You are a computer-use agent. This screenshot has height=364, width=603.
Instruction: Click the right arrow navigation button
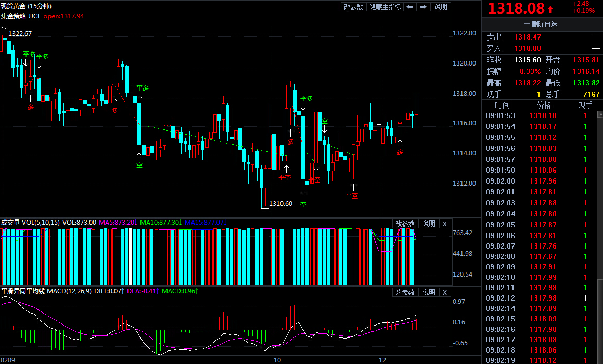coord(423,7)
